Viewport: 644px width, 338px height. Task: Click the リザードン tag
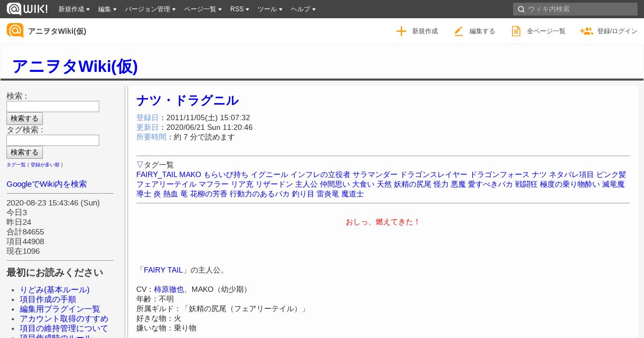tap(274, 184)
